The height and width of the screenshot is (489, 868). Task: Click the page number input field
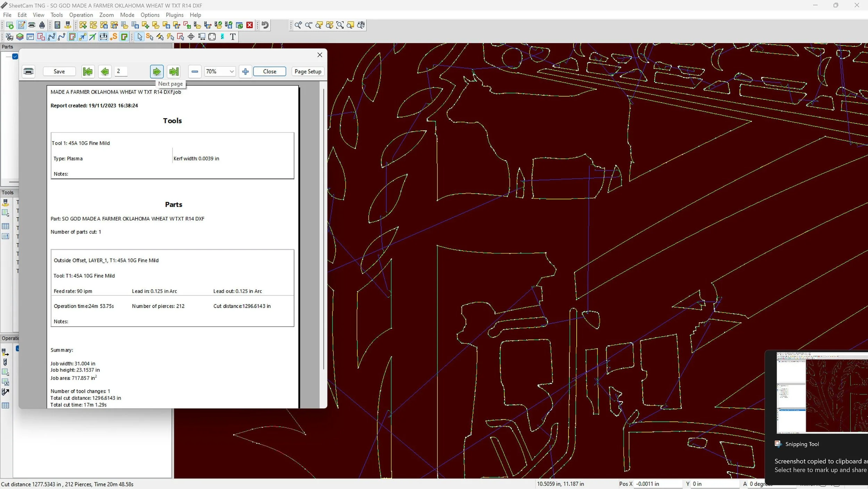(x=121, y=71)
